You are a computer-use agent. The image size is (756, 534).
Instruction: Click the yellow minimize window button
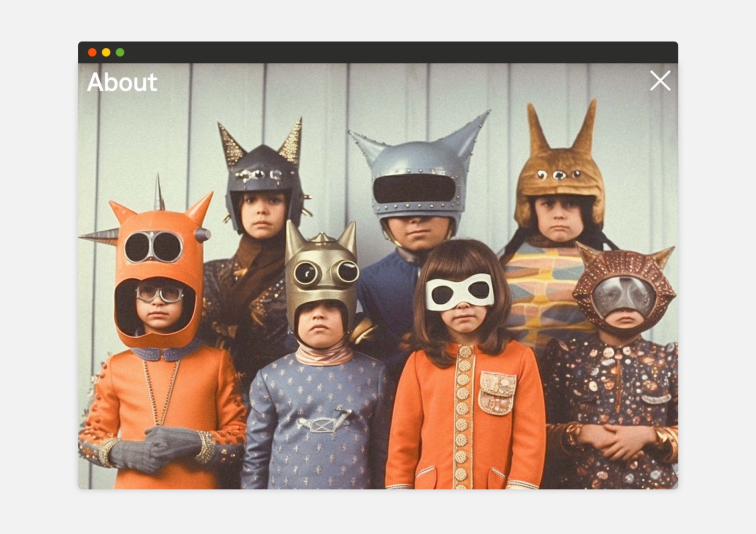106,52
